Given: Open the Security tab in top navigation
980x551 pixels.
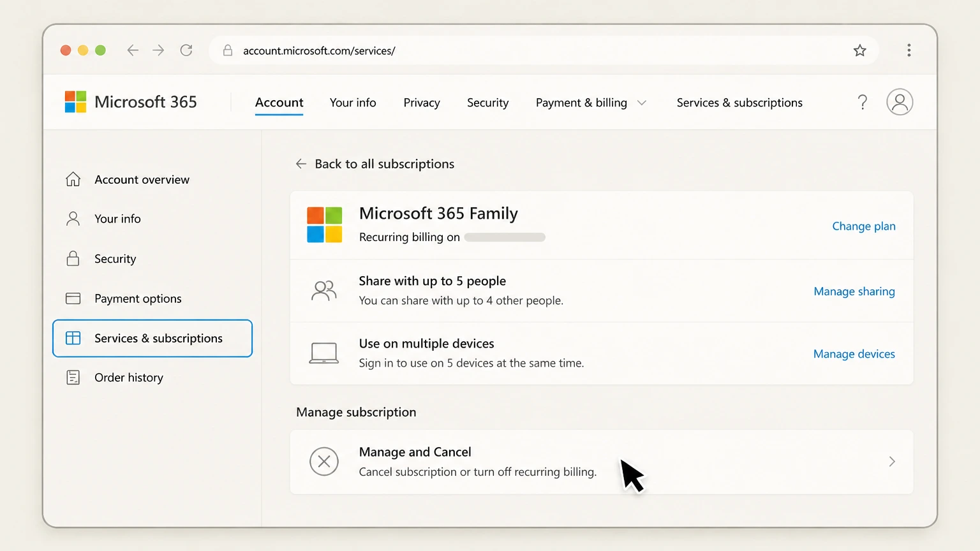Looking at the screenshot, I should (x=488, y=103).
